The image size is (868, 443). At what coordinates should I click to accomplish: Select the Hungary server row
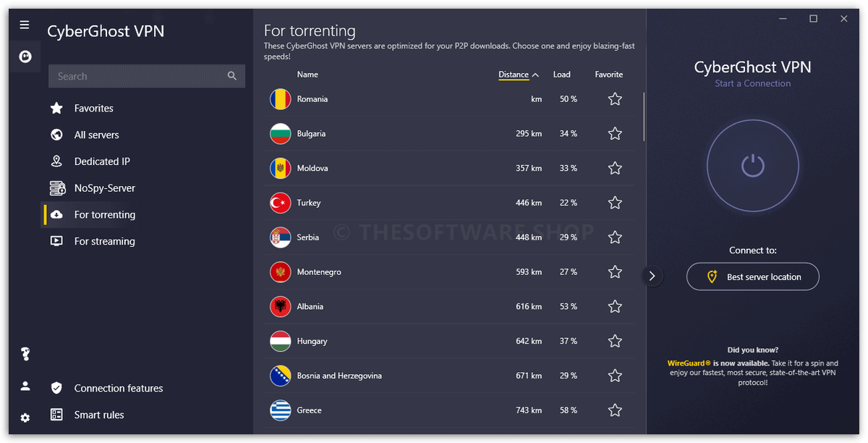450,341
